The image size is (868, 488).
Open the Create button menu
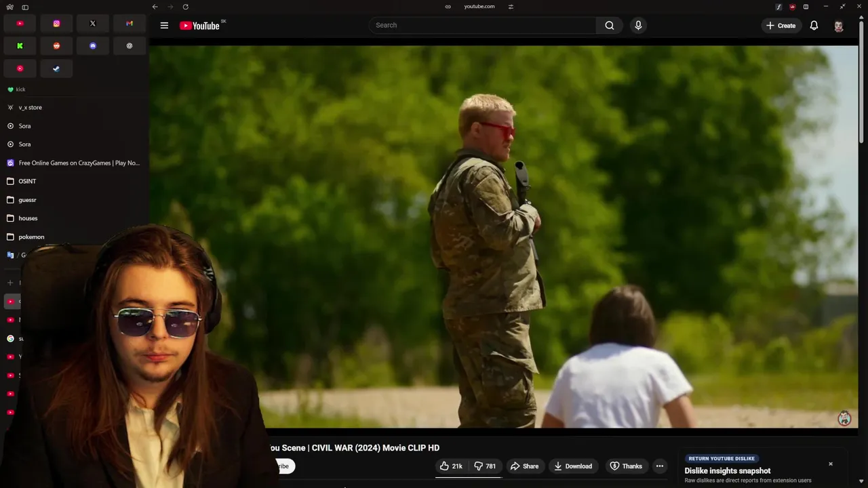[781, 26]
